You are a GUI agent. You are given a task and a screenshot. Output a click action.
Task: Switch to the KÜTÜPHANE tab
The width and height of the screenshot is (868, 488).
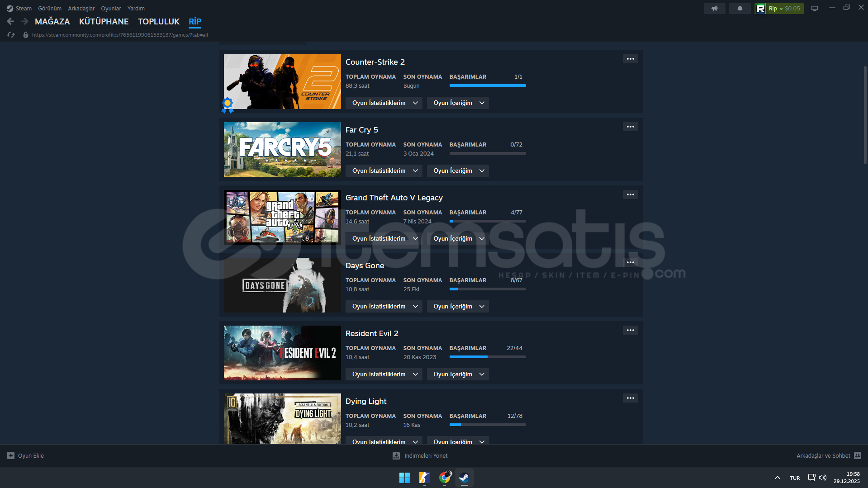click(x=104, y=21)
